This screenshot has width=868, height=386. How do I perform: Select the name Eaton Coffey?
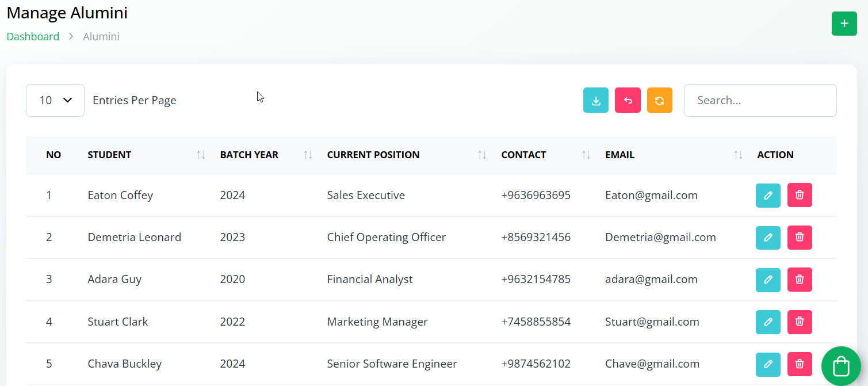pos(120,195)
